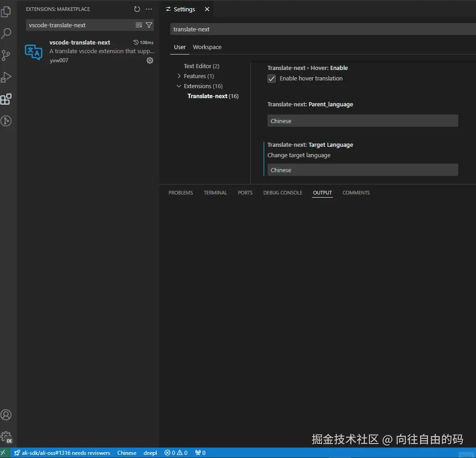Click the Parent_language text field
The image size is (476, 458).
(363, 121)
